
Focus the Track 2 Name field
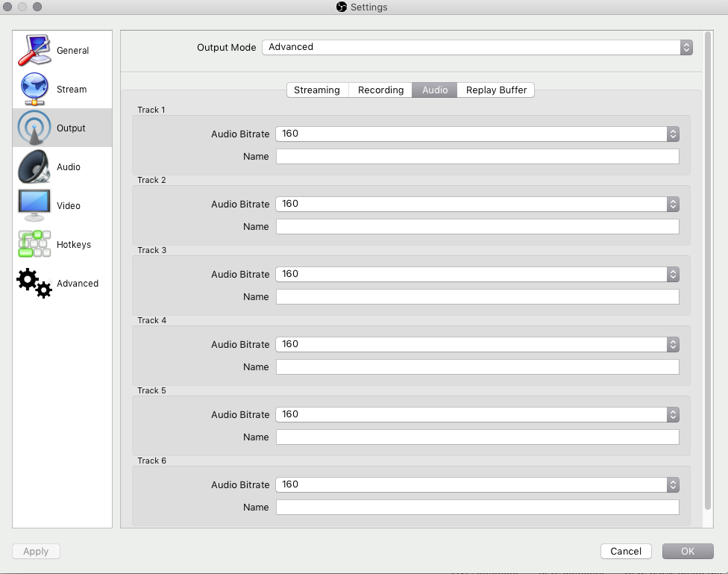pos(477,226)
